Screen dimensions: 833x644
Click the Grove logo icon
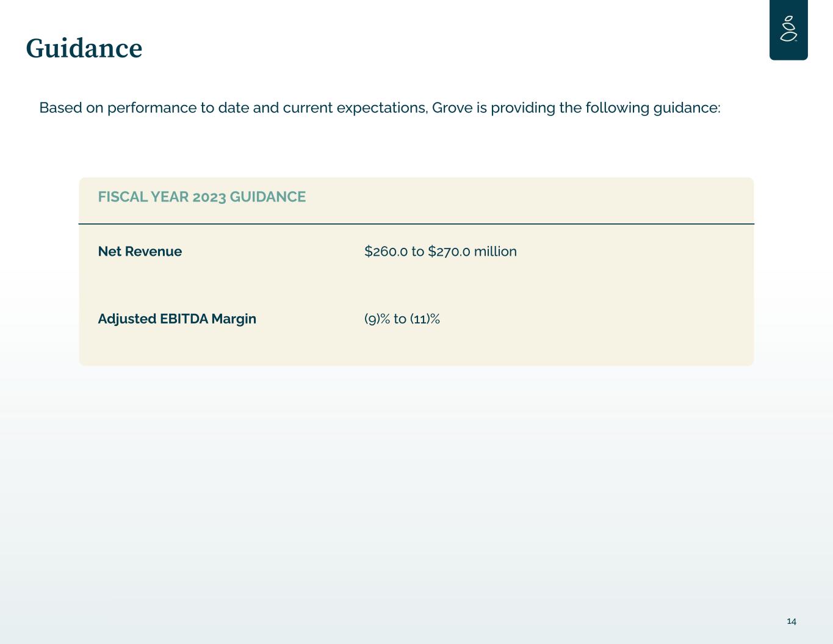[788, 29]
